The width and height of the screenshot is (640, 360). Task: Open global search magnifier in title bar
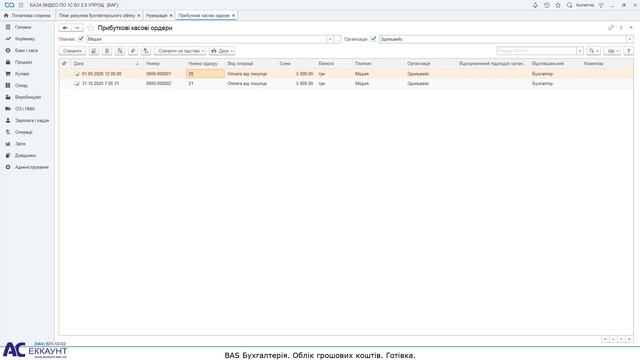coord(569,5)
